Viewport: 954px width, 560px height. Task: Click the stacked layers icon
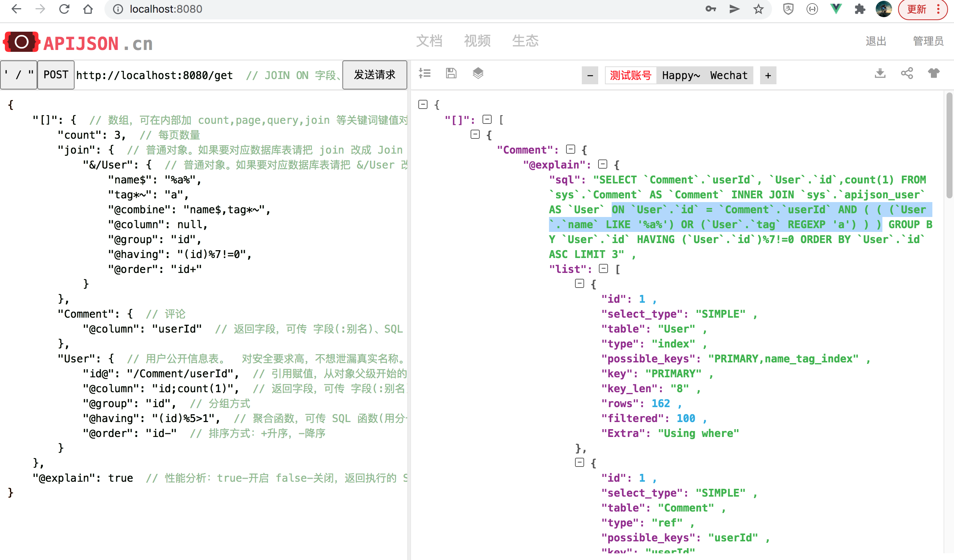pos(478,73)
